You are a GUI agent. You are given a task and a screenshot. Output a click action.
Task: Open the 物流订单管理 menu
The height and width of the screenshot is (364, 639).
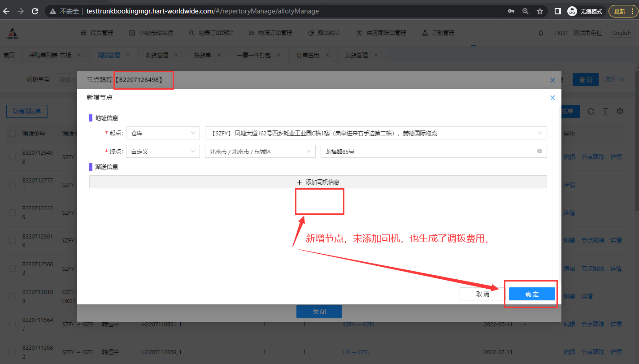pyautogui.click(x=270, y=33)
